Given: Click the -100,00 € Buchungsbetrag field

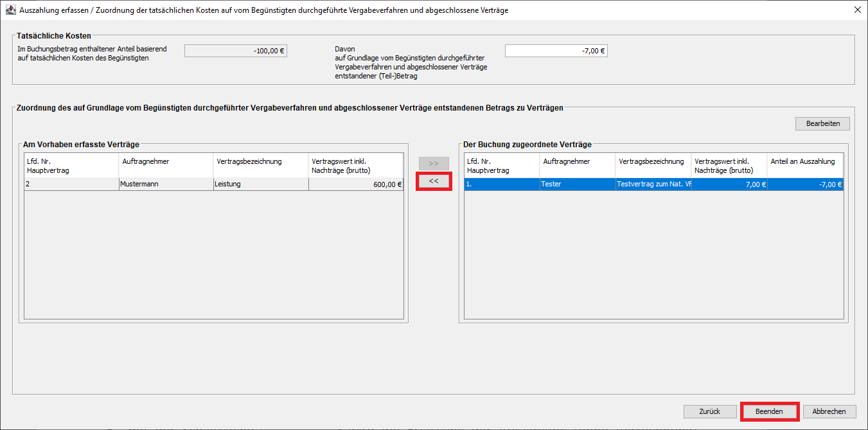Looking at the screenshot, I should pyautogui.click(x=235, y=51).
